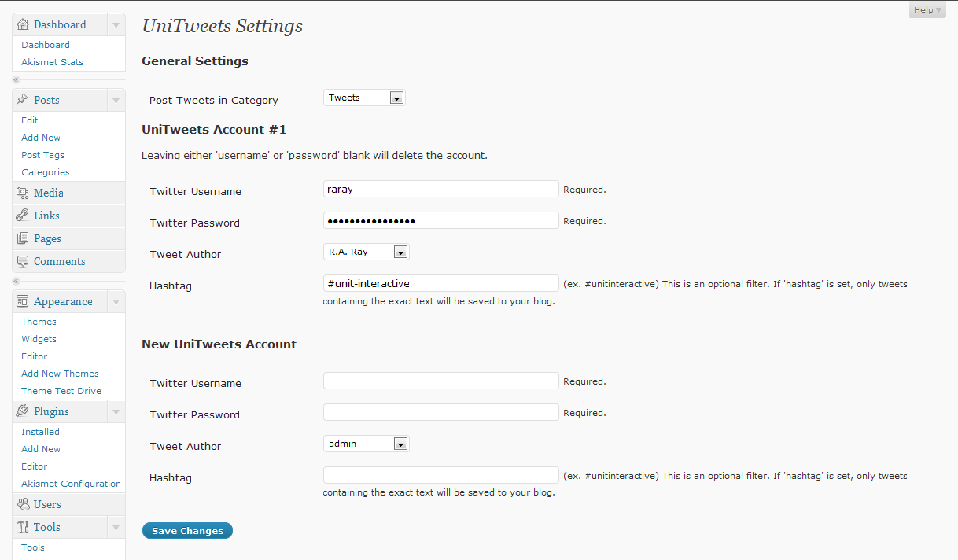
Task: Click the collapse arrows below Comments menu
Action: (x=16, y=280)
